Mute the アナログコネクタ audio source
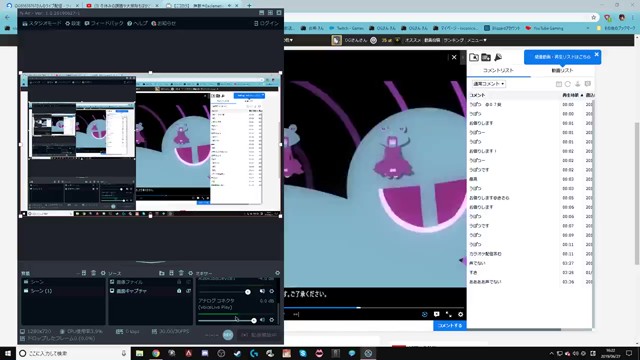The height and width of the screenshot is (360, 640). (x=262, y=320)
